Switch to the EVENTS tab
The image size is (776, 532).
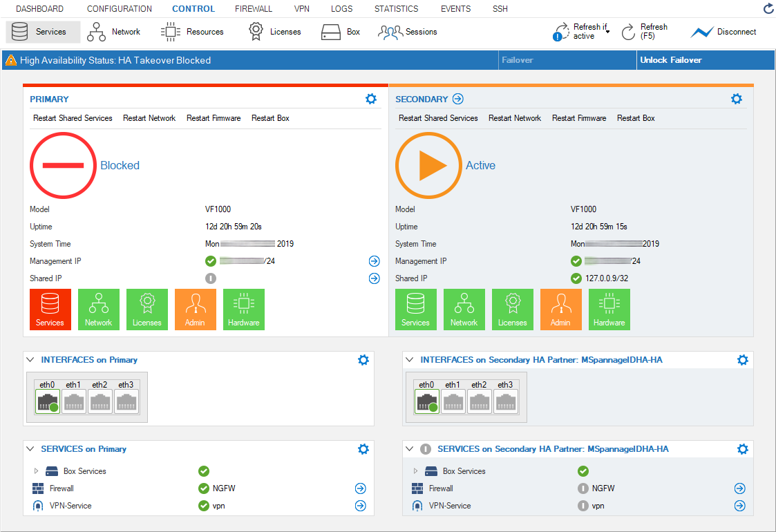[455, 9]
